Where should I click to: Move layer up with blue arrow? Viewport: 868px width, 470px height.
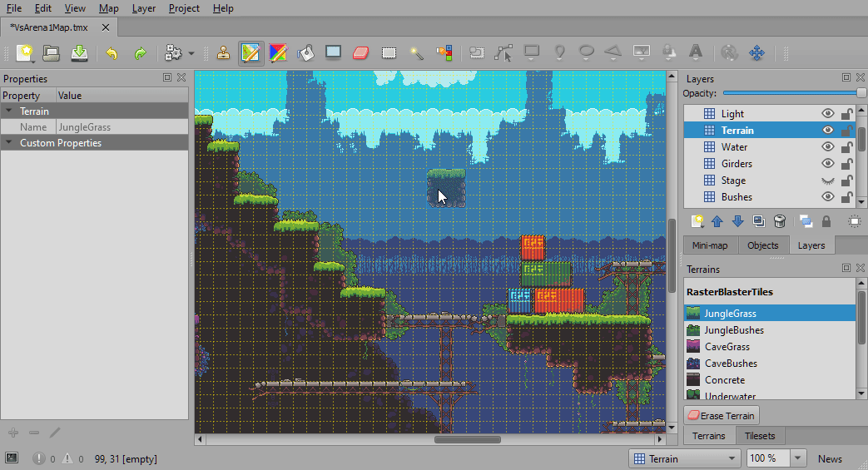pos(717,221)
